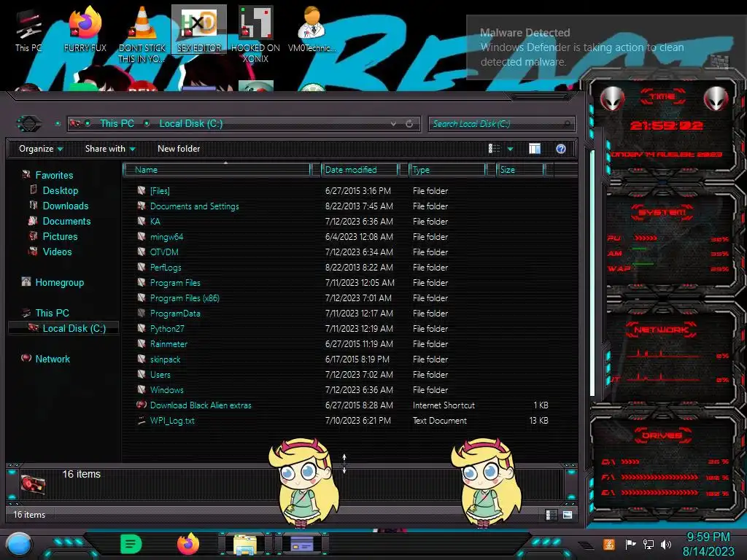Click the Explorer back navigation icon
Viewport: 747px width, 560px height.
coord(29,124)
